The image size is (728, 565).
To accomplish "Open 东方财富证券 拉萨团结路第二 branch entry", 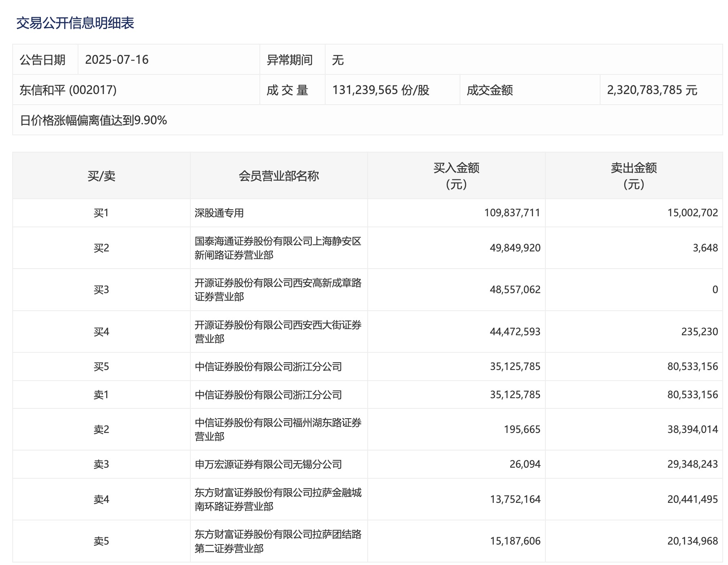I will [x=278, y=541].
